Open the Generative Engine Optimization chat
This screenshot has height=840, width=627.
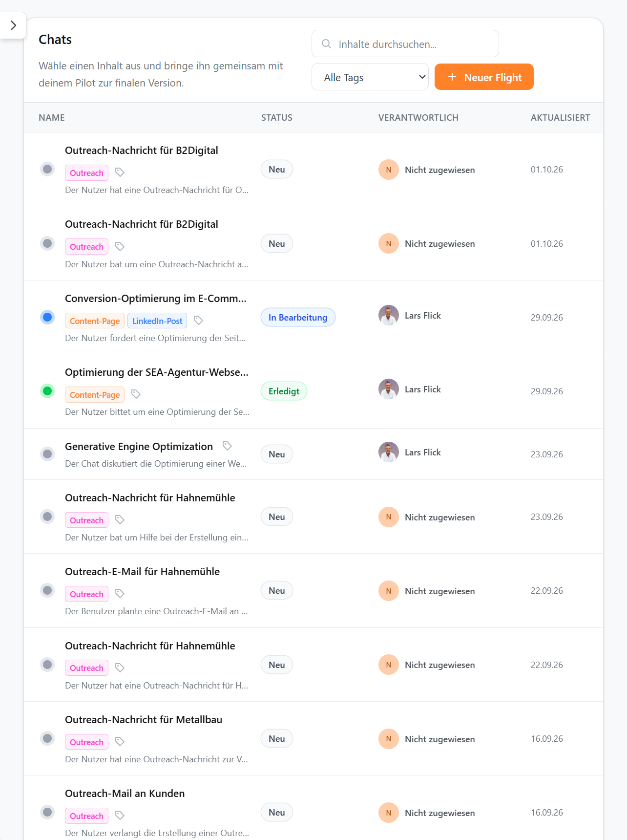pos(139,447)
